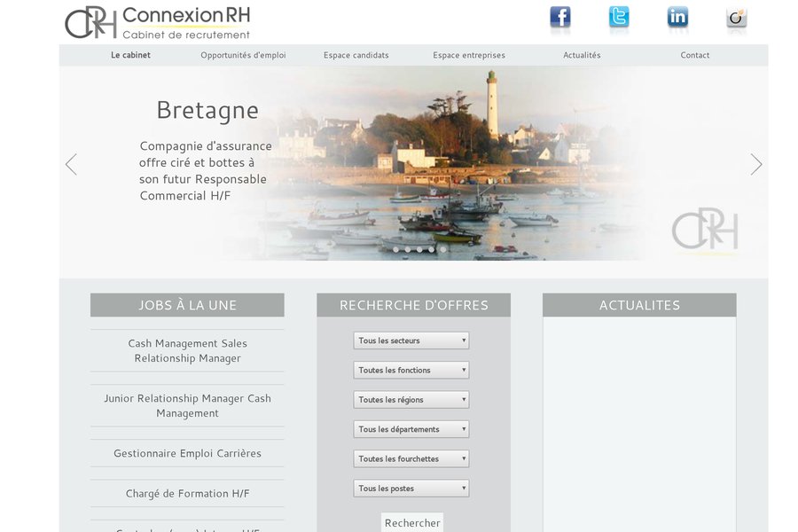798x532 pixels.
Task: Open Junior Relationship Manager Cash Management job
Action: click(x=187, y=406)
